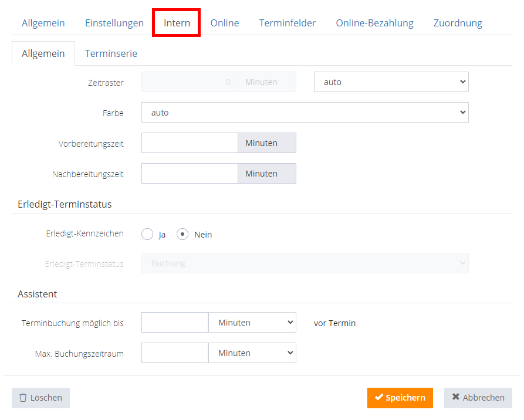Cancel with the Abbrechen button
Image resolution: width=524 pixels, height=420 pixels.
click(478, 398)
